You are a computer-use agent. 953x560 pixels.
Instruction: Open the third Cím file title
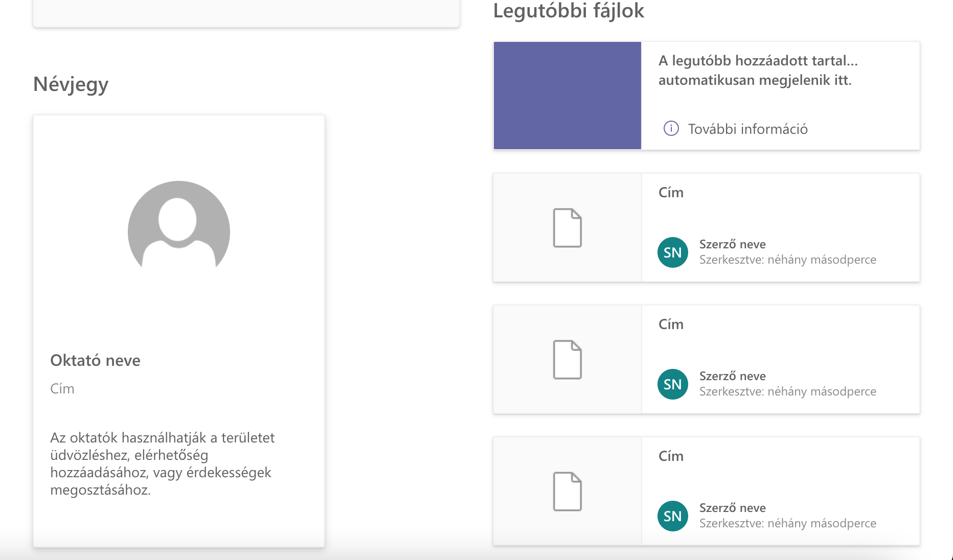671,456
